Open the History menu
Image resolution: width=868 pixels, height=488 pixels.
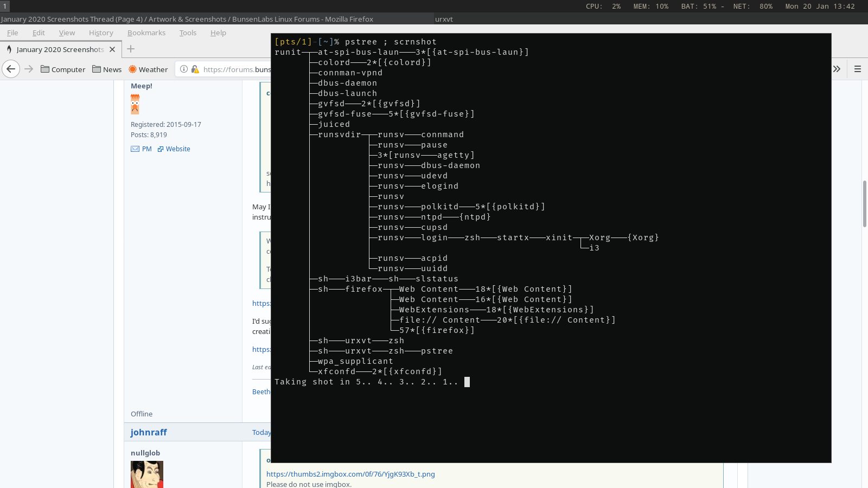tap(101, 33)
